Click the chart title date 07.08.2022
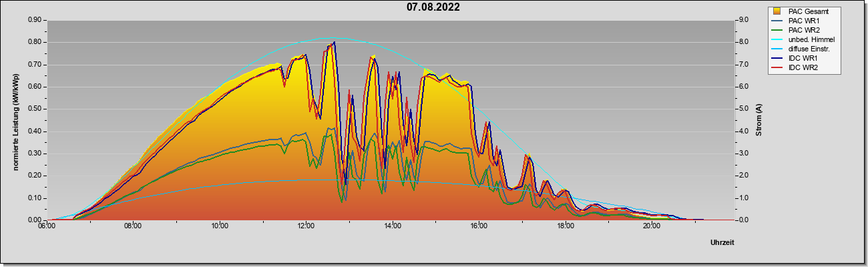Screen dimensions: 868x267 [433, 7]
